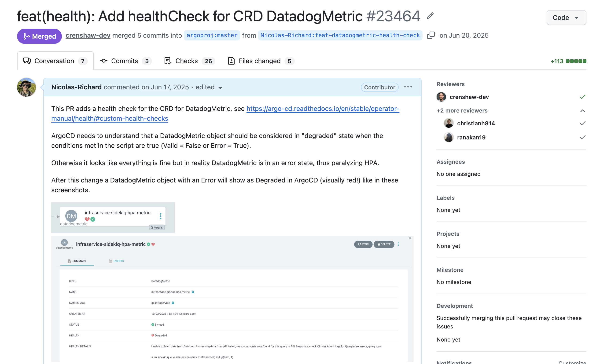The width and height of the screenshot is (611, 364).
Task: Click the +113 diffstat green bars
Action: click(576, 61)
